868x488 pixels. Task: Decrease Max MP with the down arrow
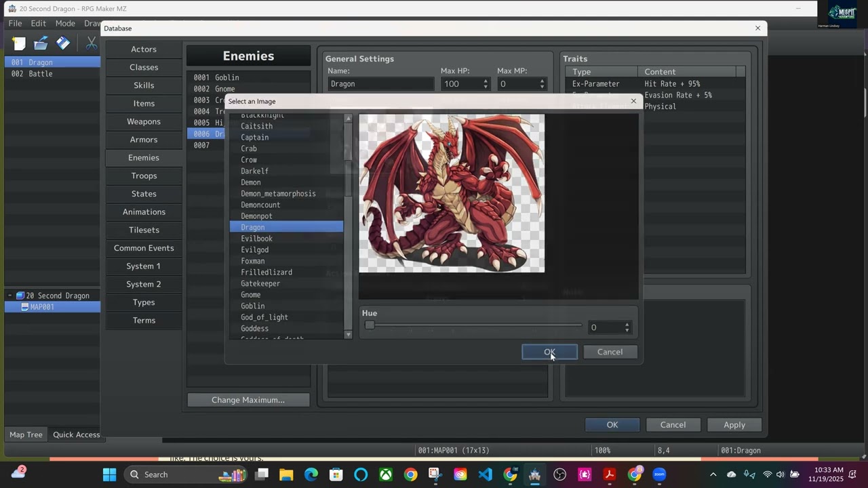pyautogui.click(x=541, y=87)
